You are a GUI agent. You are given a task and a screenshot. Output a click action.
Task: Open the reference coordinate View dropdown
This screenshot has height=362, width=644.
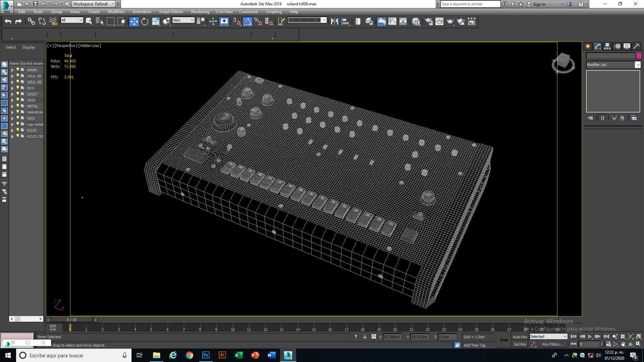183,20
